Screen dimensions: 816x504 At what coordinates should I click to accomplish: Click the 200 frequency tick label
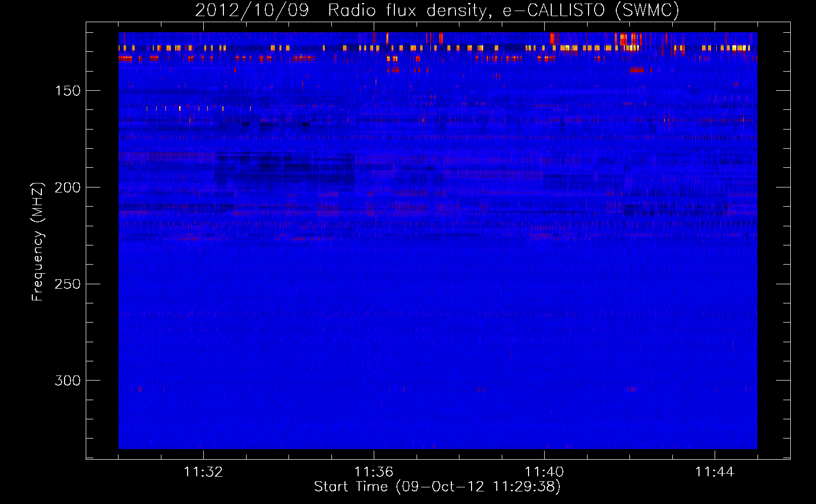(68, 187)
